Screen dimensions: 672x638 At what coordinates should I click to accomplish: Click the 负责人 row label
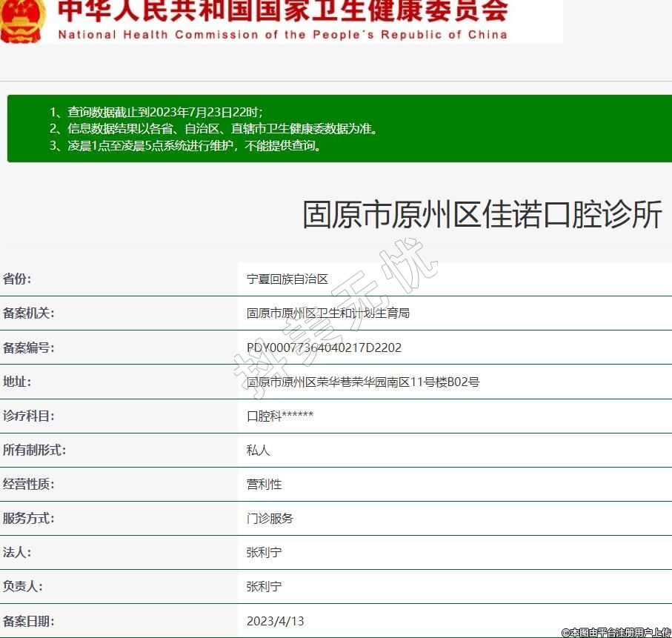[x=22, y=587]
